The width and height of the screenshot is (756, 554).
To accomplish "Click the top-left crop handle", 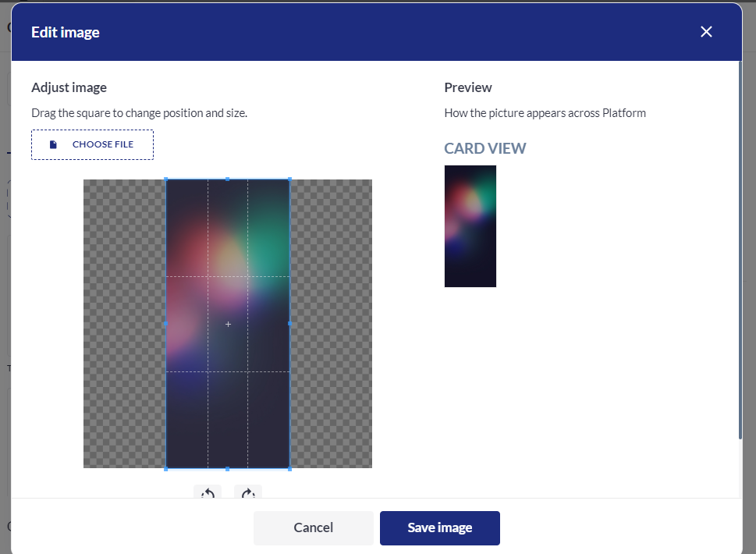I will (165, 179).
